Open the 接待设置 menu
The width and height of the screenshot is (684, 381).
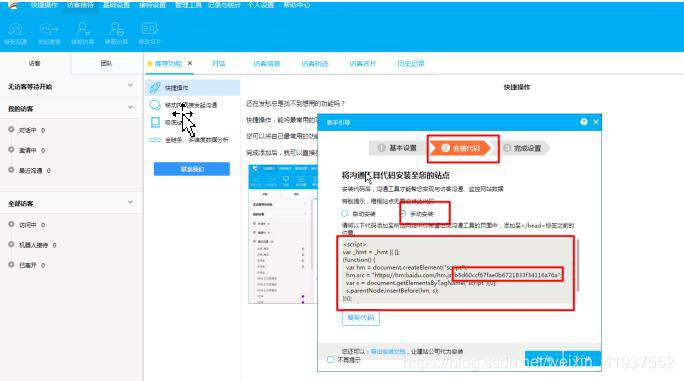[152, 5]
